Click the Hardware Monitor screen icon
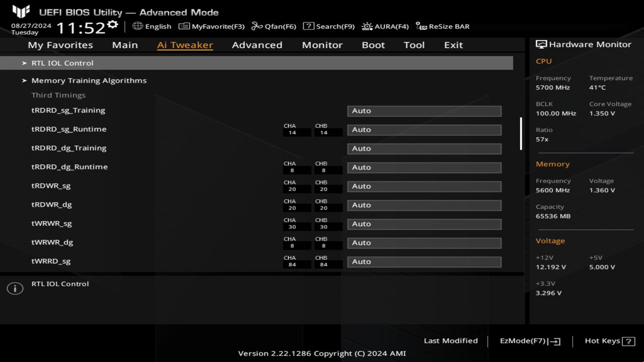The image size is (644, 362). pos(541,44)
